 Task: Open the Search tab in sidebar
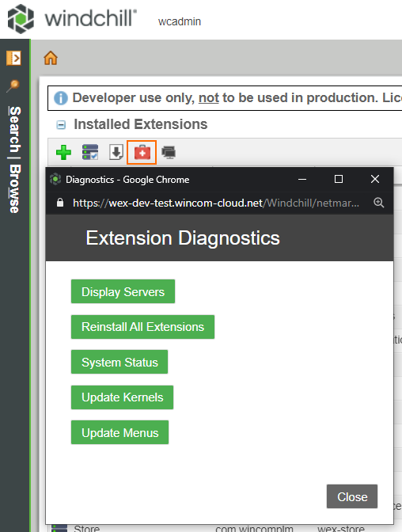[14, 129]
